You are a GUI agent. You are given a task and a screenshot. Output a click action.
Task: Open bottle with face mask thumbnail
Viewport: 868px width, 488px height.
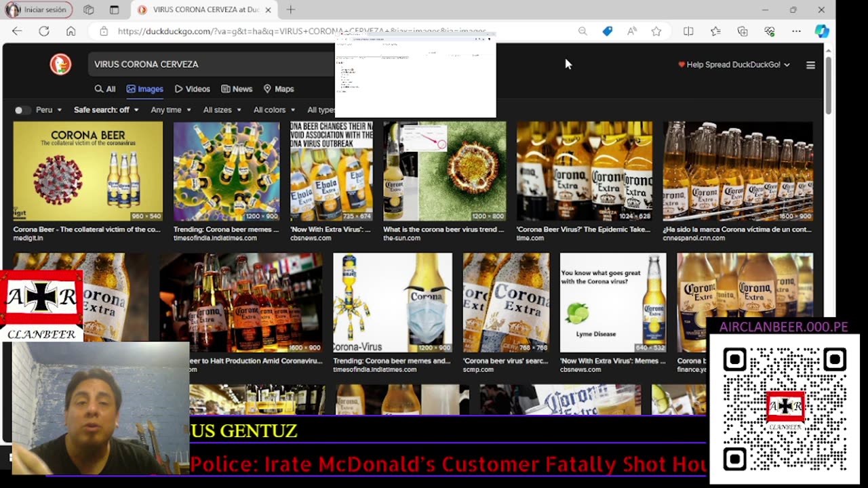point(393,303)
